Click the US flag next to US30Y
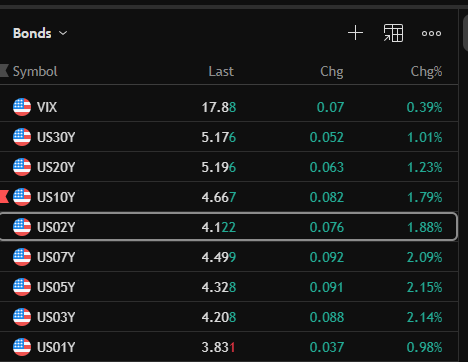The width and height of the screenshot is (468, 362). [22, 137]
